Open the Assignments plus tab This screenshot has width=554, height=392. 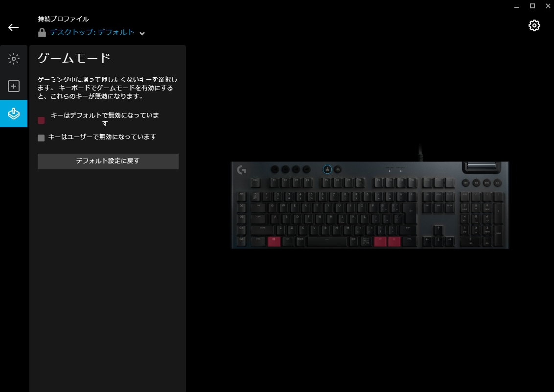[13, 86]
